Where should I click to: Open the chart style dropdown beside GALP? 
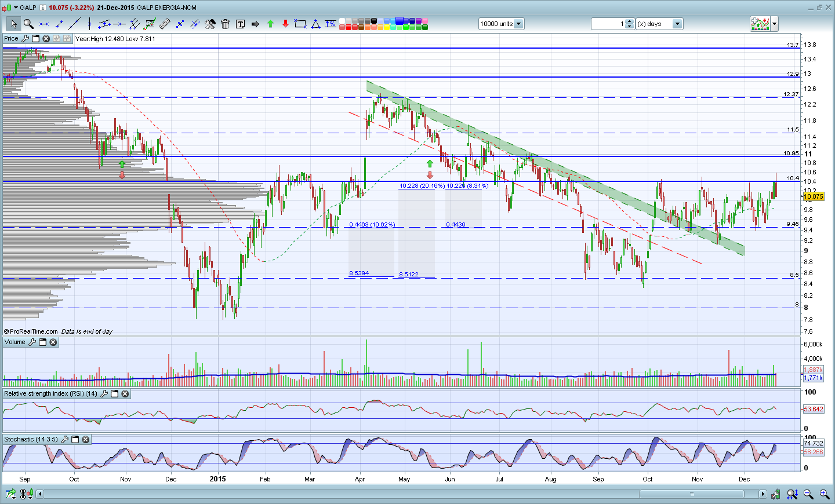[x=14, y=8]
